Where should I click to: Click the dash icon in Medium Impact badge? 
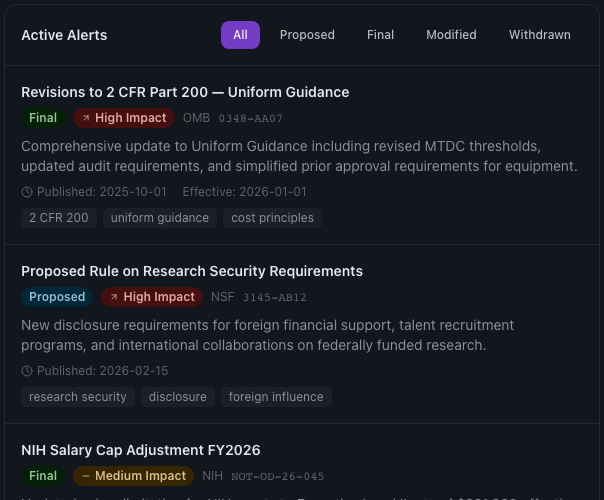tap(86, 476)
